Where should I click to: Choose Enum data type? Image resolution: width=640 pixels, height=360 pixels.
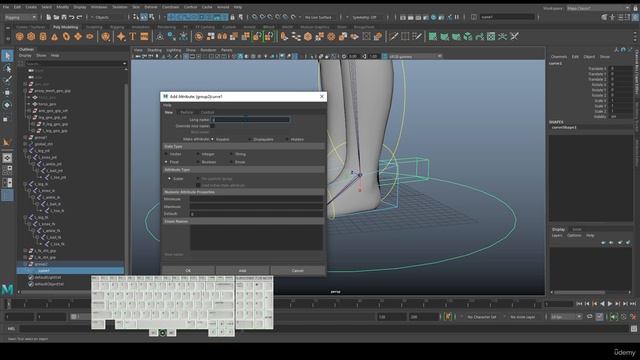pos(231,162)
